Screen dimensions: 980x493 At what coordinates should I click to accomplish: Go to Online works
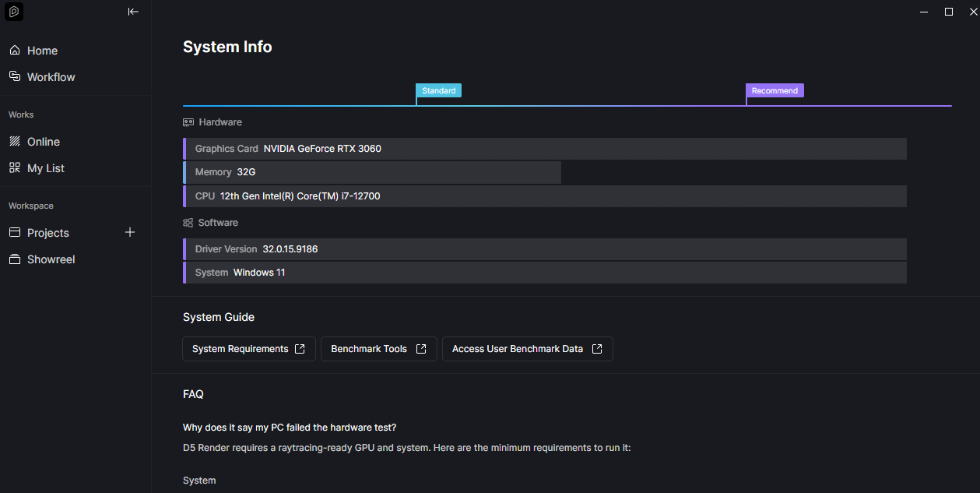point(43,142)
